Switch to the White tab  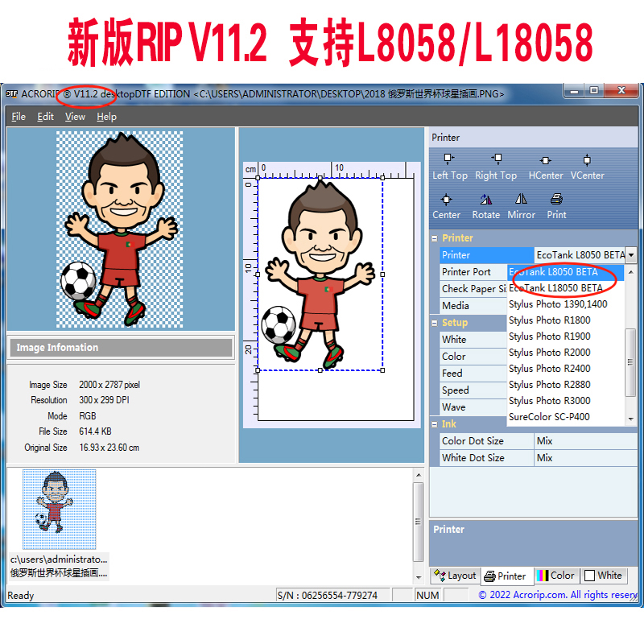[x=604, y=576]
